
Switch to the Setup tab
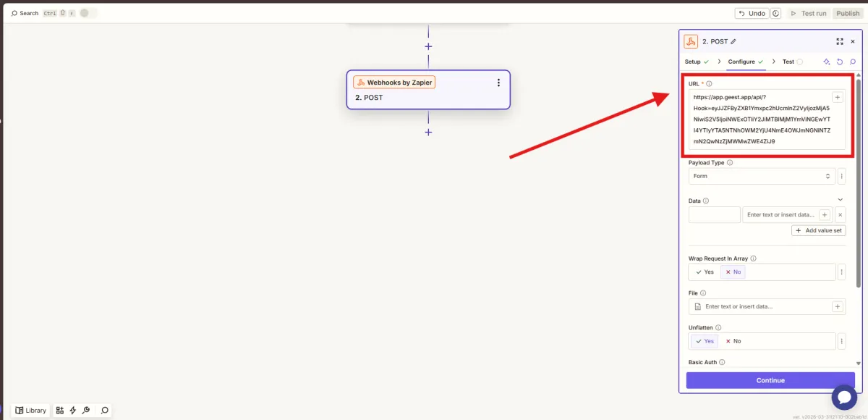click(697, 62)
